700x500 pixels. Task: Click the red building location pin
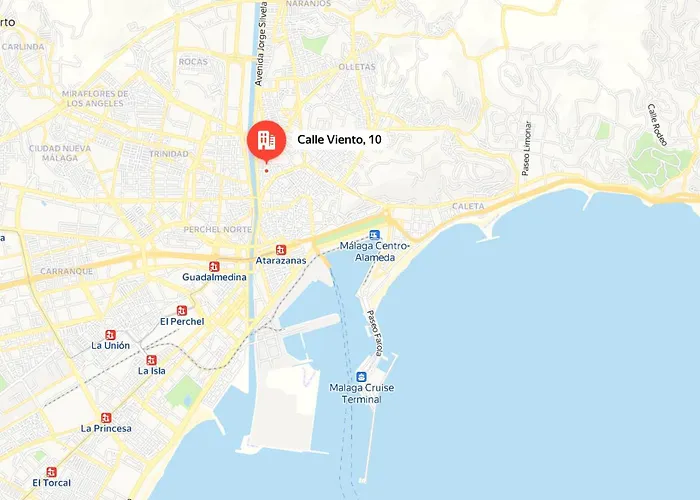click(x=267, y=140)
